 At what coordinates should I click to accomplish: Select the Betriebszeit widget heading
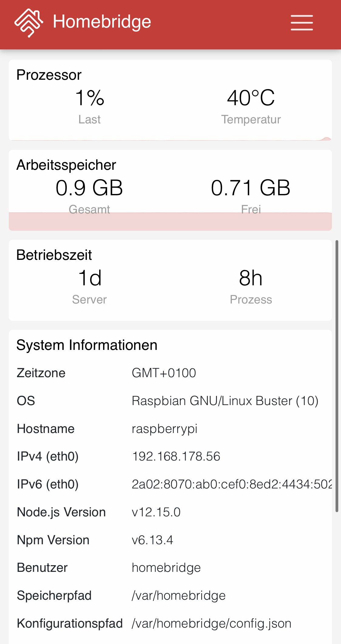54,255
